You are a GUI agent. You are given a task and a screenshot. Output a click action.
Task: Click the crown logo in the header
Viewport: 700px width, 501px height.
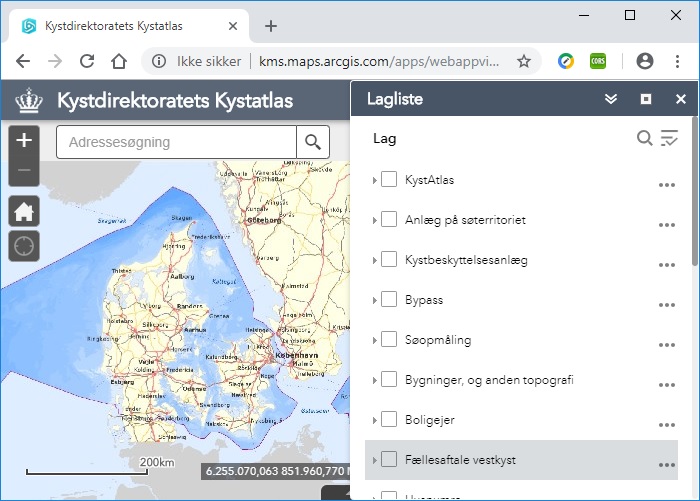coord(29,100)
